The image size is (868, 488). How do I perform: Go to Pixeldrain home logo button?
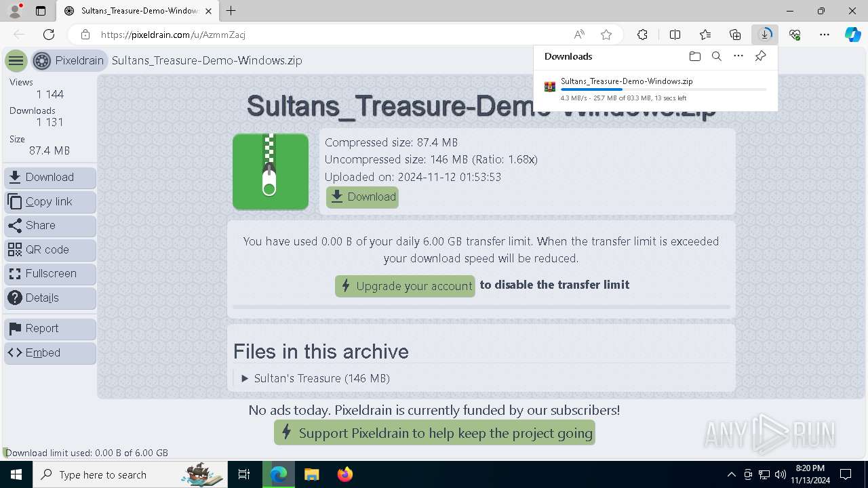70,61
